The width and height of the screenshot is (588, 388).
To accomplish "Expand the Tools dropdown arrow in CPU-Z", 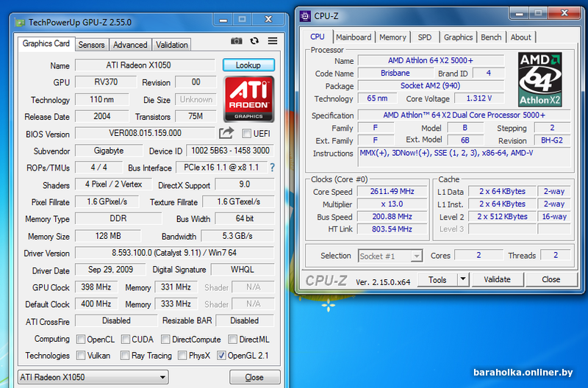I will (x=463, y=279).
